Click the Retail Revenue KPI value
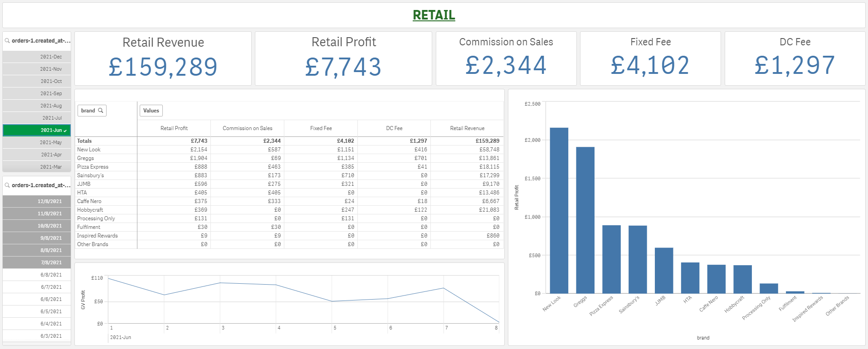The width and height of the screenshot is (868, 349). (x=163, y=67)
